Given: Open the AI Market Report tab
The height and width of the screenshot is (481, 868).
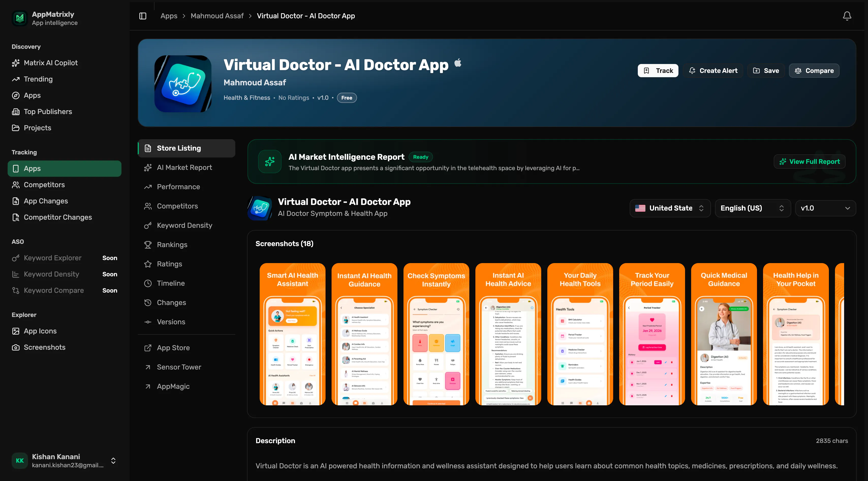Looking at the screenshot, I should point(186,167).
